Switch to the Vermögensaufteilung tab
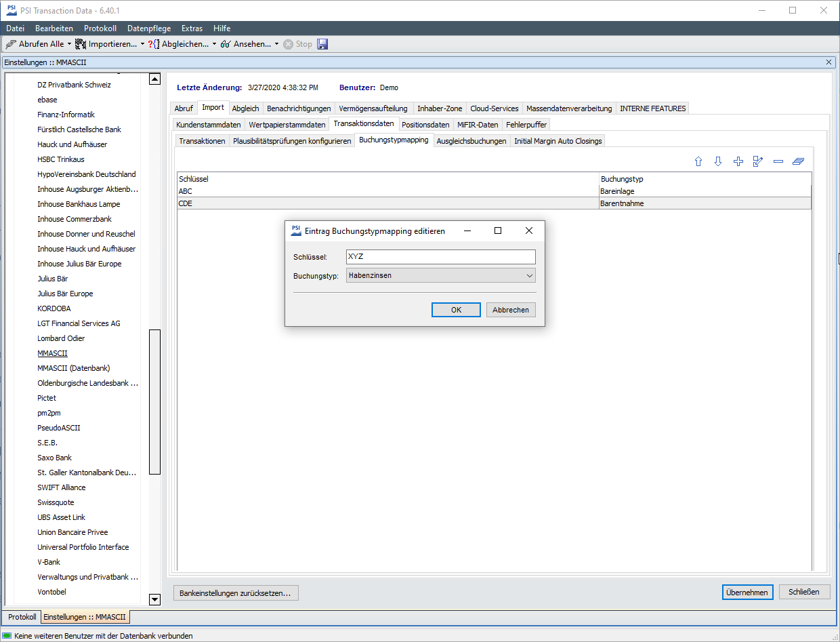Viewport: 840px width, 642px height. [373, 108]
